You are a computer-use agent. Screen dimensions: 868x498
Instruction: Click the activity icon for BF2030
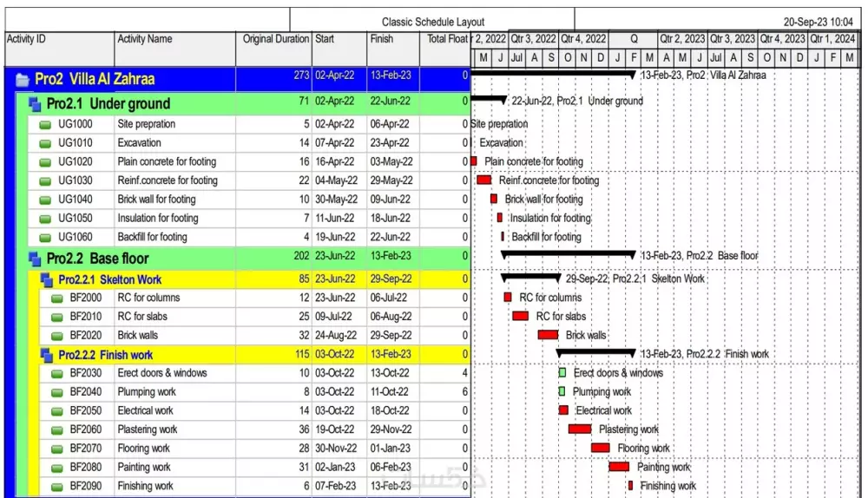tap(56, 373)
